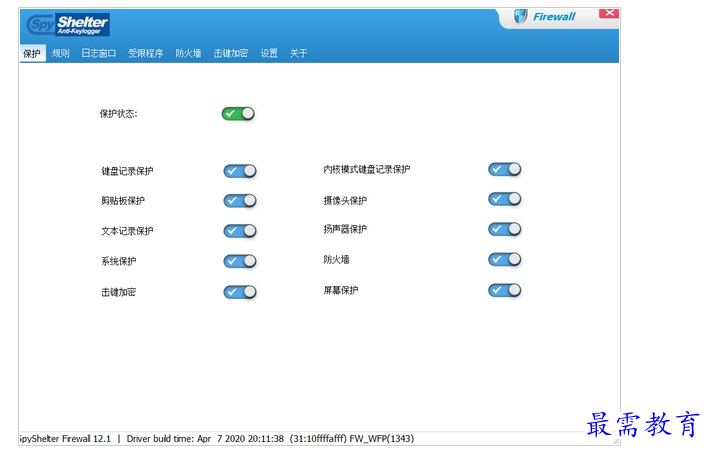Toggle 剪贴板保护 switch
This screenshot has width=708, height=456.
tap(240, 201)
